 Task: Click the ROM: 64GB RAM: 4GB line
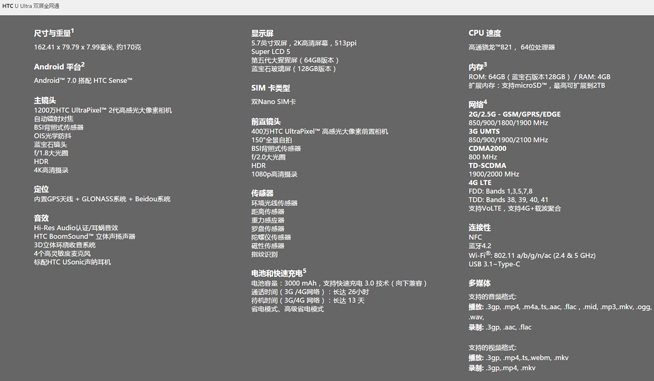tap(539, 77)
